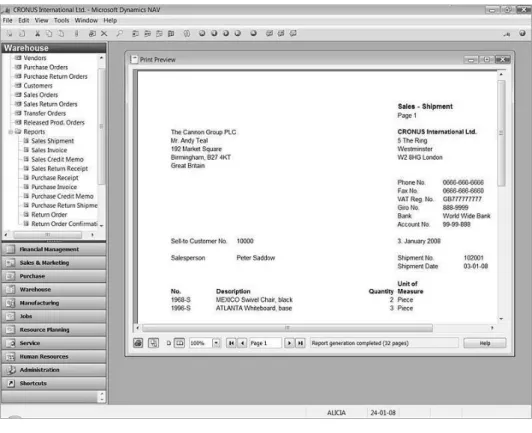The height and width of the screenshot is (433, 532).
Task: Select Transfer Orders tree item
Action: (44, 113)
